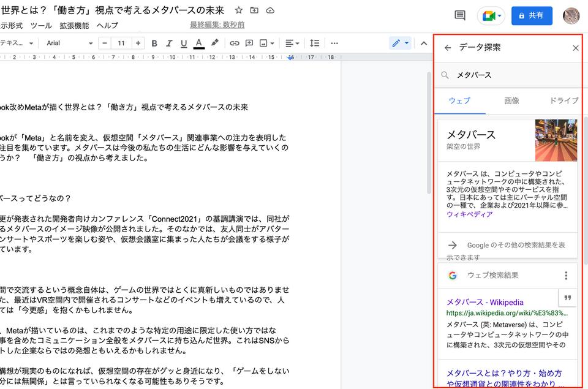This screenshot has width=588, height=389.
Task: Cite the Wikipedia result with quote icon
Action: [x=568, y=298]
